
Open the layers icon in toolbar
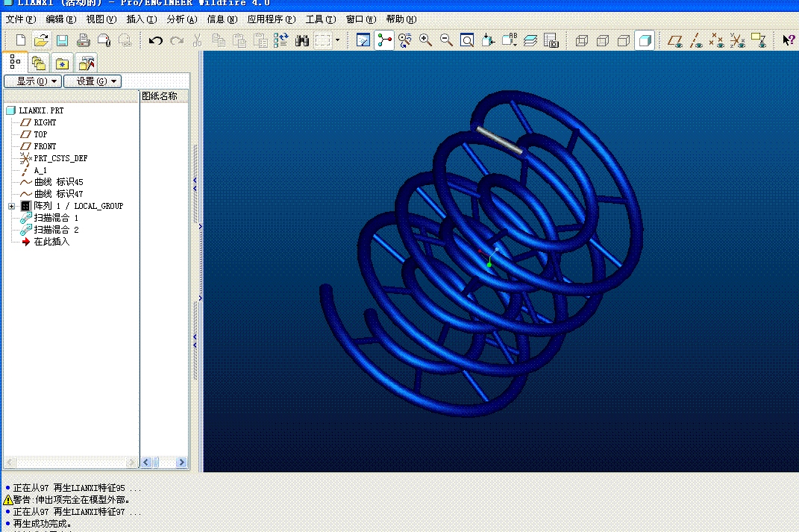coord(530,40)
